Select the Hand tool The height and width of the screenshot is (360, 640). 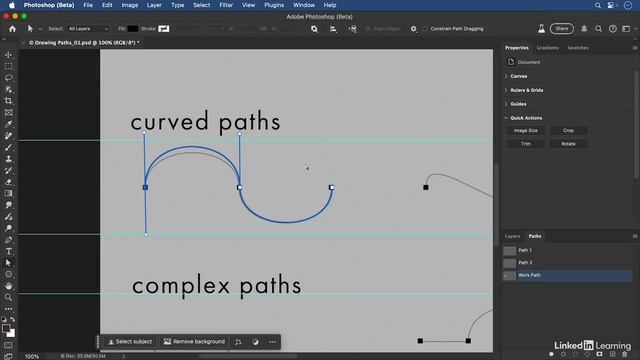(x=8, y=286)
